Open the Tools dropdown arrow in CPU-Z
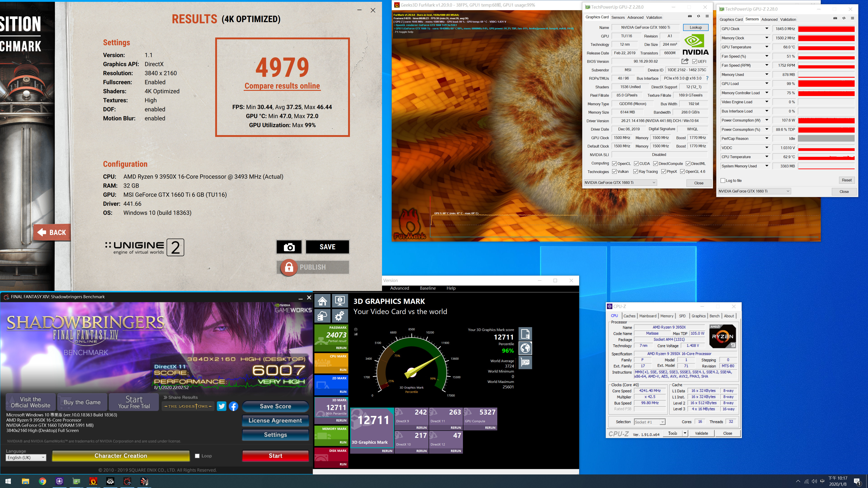 click(x=685, y=434)
